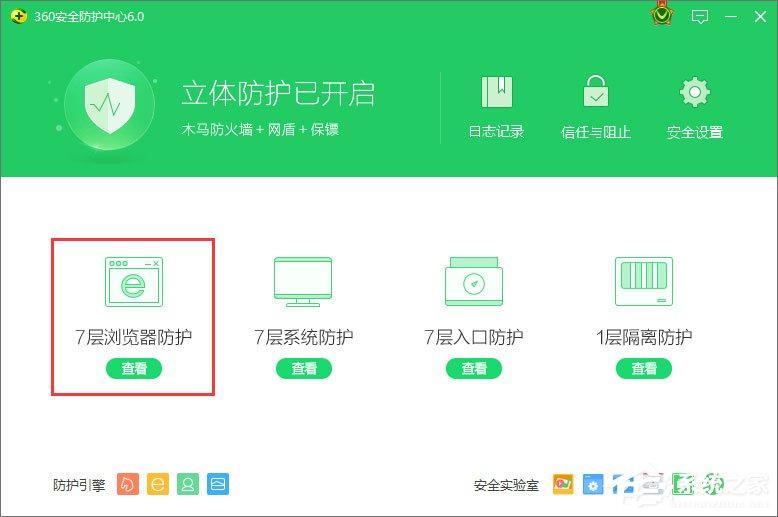Click the red flame protection engine icon

pos(128,484)
